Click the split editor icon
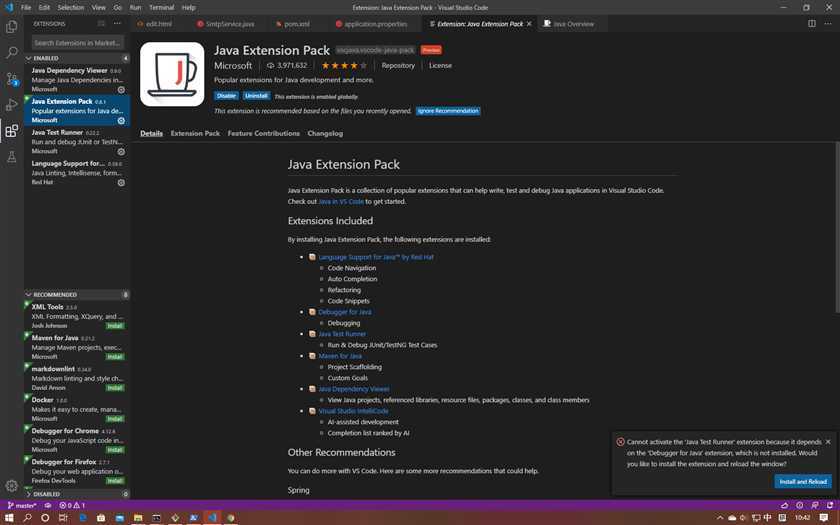The height and width of the screenshot is (525, 840). 812,24
